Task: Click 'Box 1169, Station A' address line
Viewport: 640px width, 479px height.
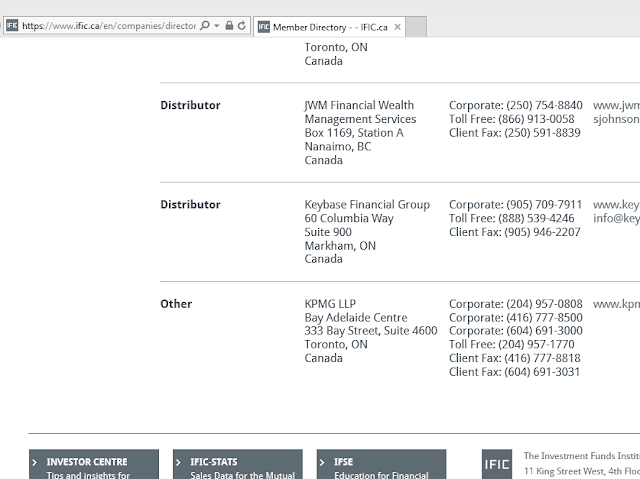Action: coord(354,133)
